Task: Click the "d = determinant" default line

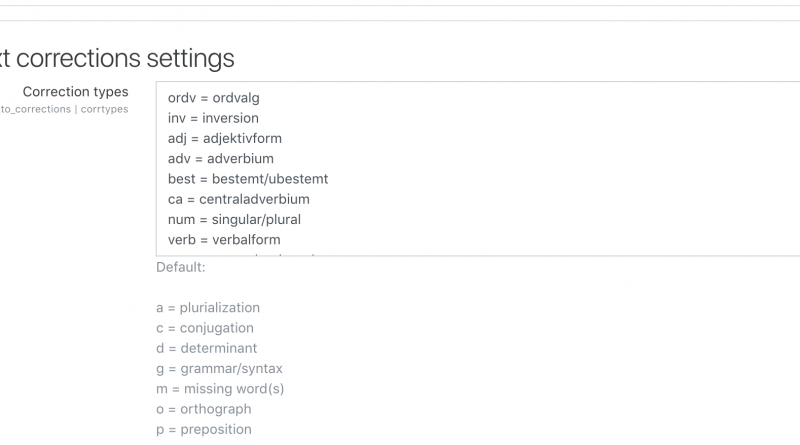Action: pyautogui.click(x=207, y=348)
